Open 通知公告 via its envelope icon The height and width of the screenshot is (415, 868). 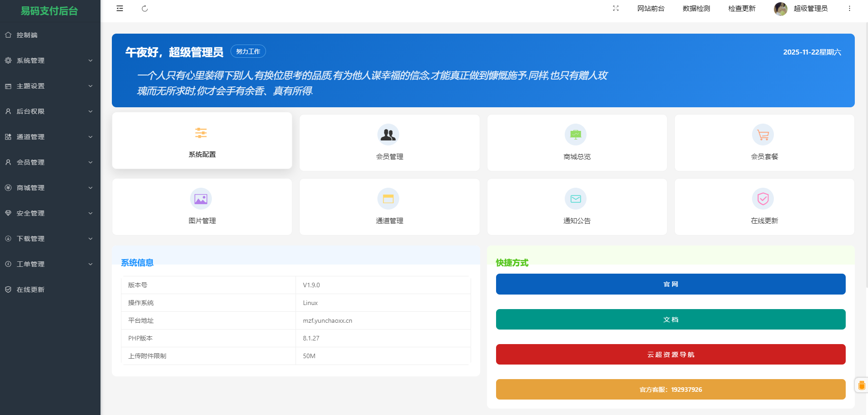[576, 199]
